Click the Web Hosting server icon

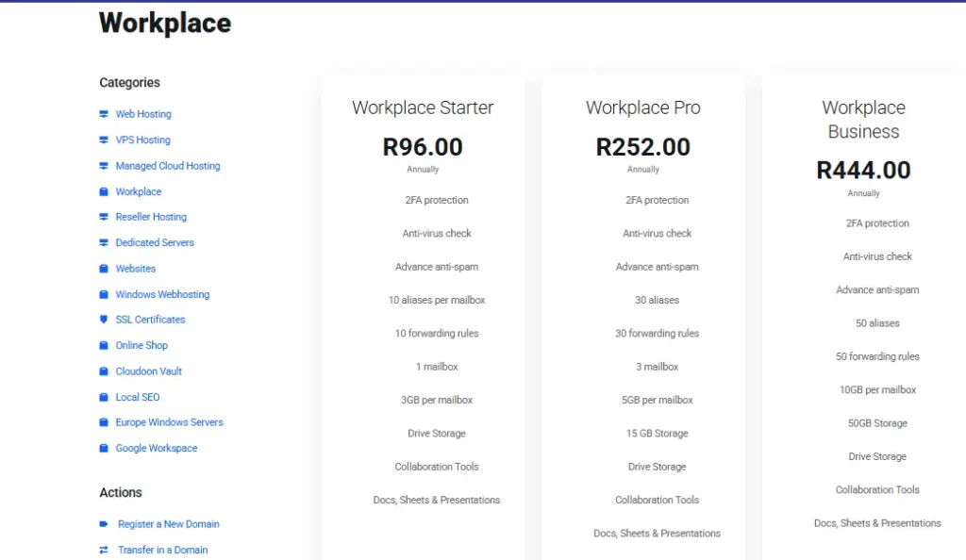click(104, 113)
